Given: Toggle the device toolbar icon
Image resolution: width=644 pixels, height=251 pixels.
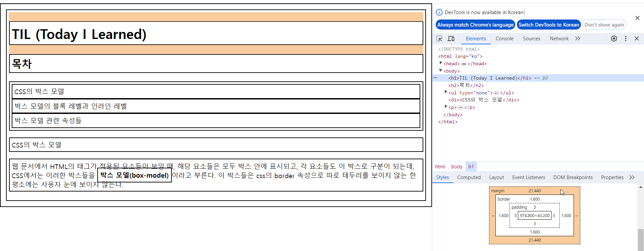Looking at the screenshot, I should click(451, 39).
